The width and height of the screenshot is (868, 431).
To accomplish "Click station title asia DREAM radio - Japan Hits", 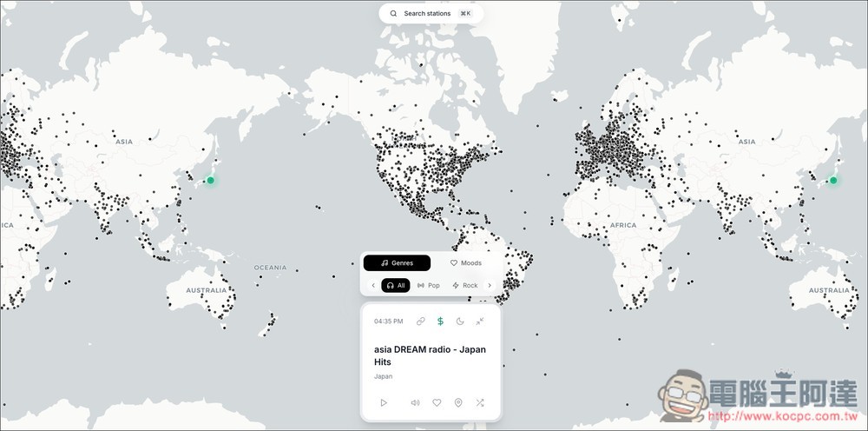I will (x=431, y=355).
